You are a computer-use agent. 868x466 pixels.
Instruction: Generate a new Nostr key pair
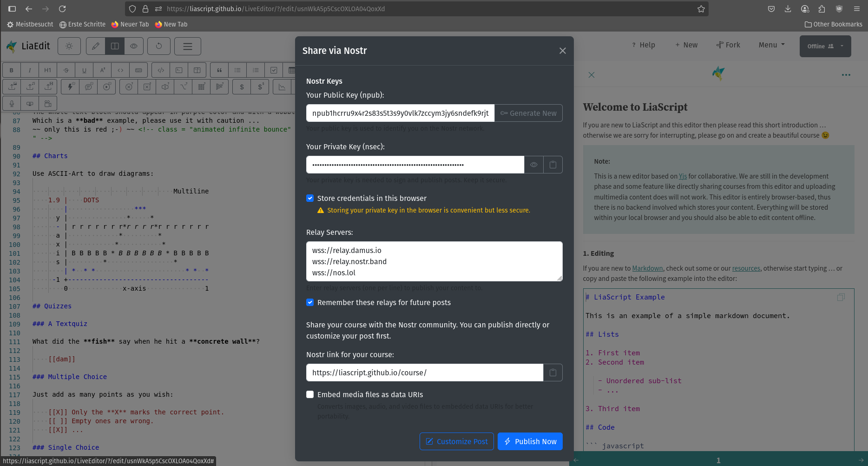pos(528,113)
